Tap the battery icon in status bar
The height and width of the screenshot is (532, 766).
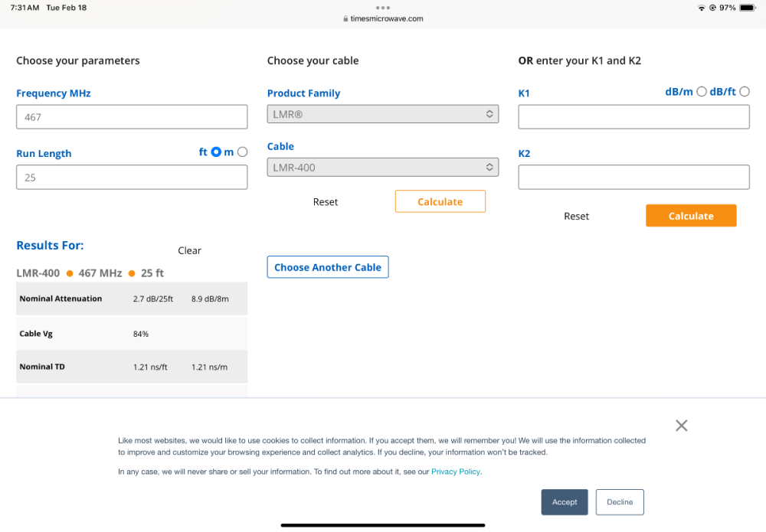(x=747, y=8)
